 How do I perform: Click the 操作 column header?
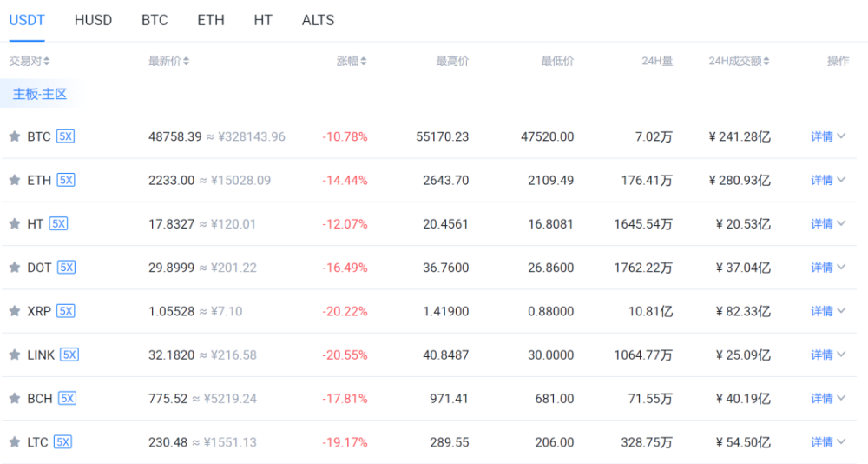pyautogui.click(x=838, y=61)
